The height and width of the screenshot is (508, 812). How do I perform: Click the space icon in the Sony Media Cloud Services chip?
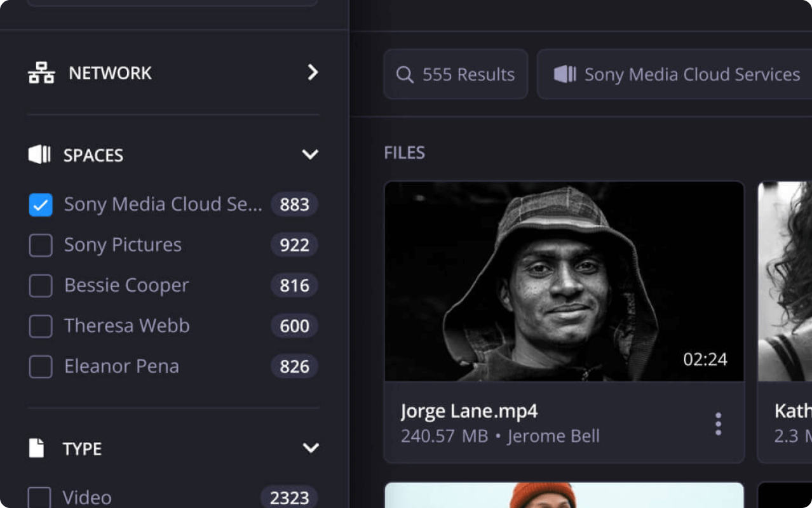(565, 74)
